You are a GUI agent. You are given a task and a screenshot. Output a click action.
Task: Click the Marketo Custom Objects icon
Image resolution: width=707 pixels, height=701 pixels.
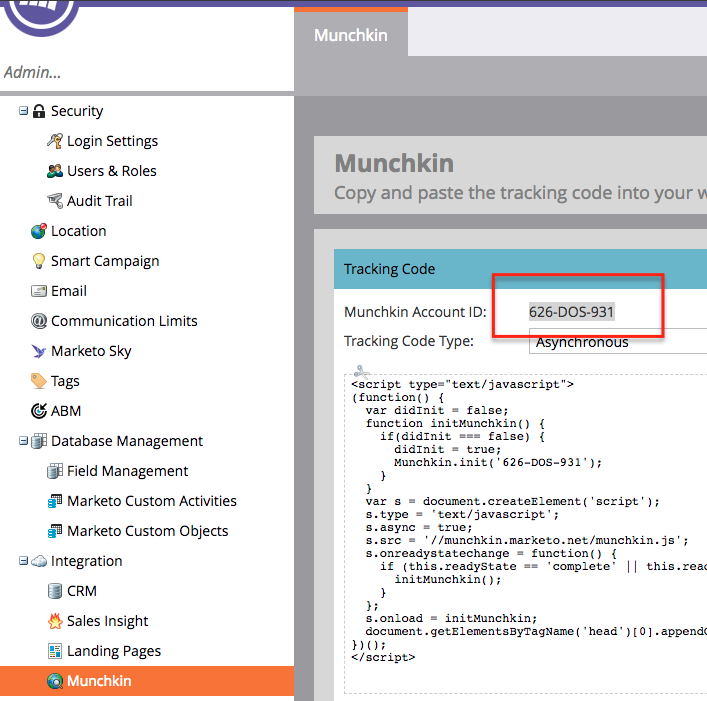tap(55, 531)
